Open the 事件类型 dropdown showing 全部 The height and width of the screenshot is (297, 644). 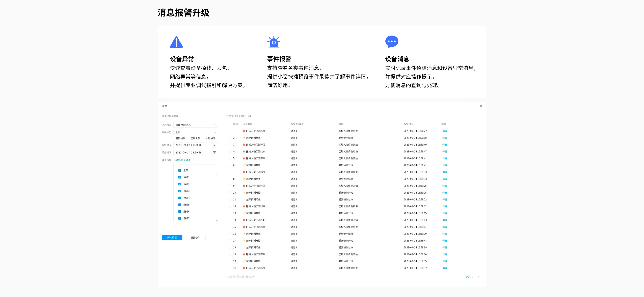coord(196,132)
